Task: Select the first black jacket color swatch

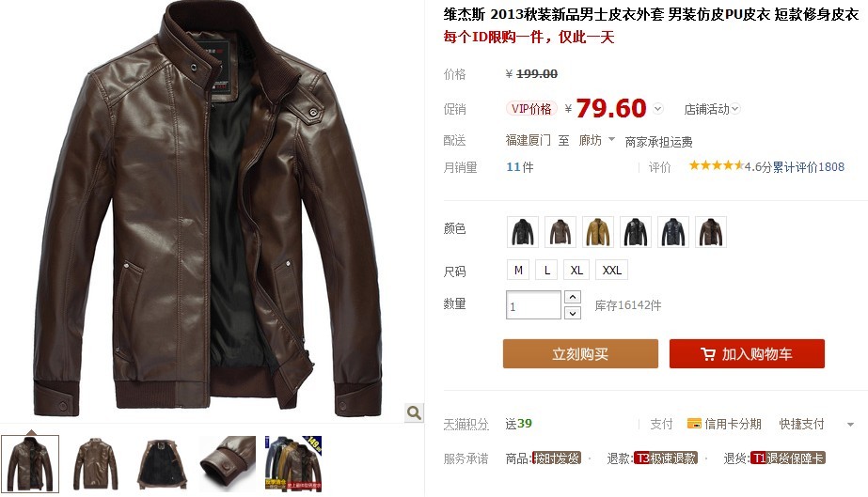Action: point(523,232)
